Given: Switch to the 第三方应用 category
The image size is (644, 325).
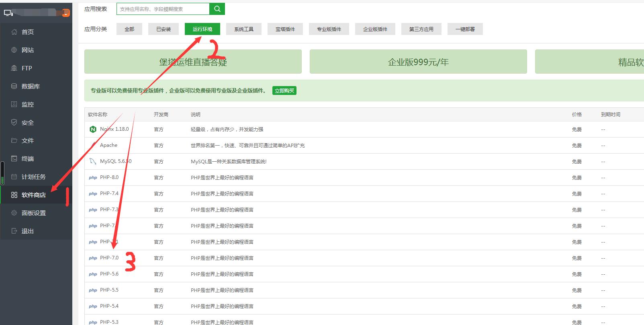Looking at the screenshot, I should [x=421, y=29].
